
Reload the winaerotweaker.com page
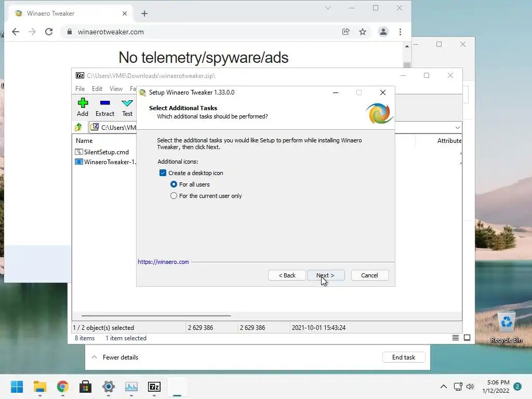[x=49, y=32]
